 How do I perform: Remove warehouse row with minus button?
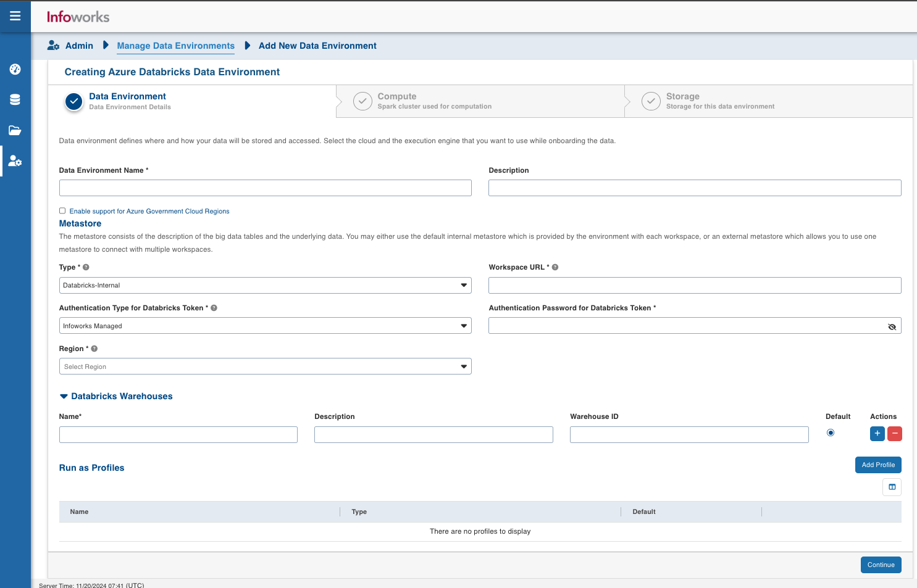point(894,434)
